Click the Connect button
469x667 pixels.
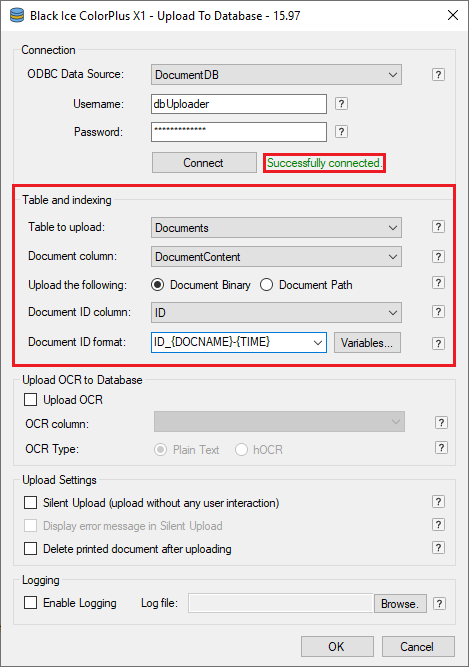204,162
